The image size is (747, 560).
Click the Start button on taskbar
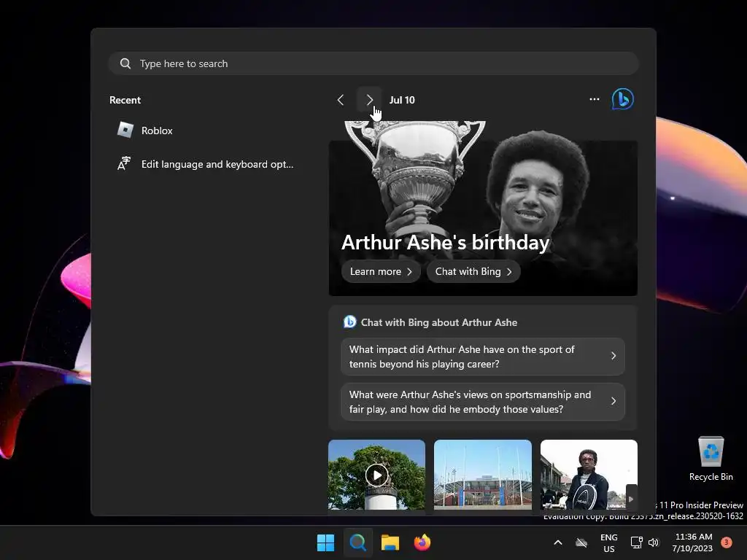[326, 542]
